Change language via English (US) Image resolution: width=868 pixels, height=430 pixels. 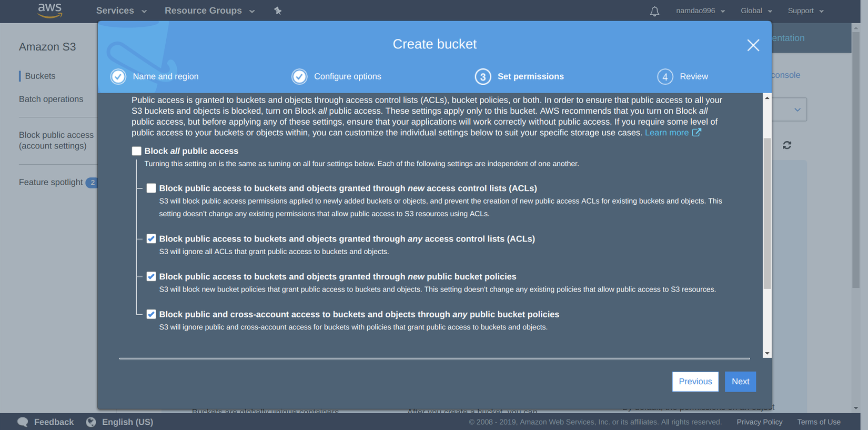click(x=127, y=422)
